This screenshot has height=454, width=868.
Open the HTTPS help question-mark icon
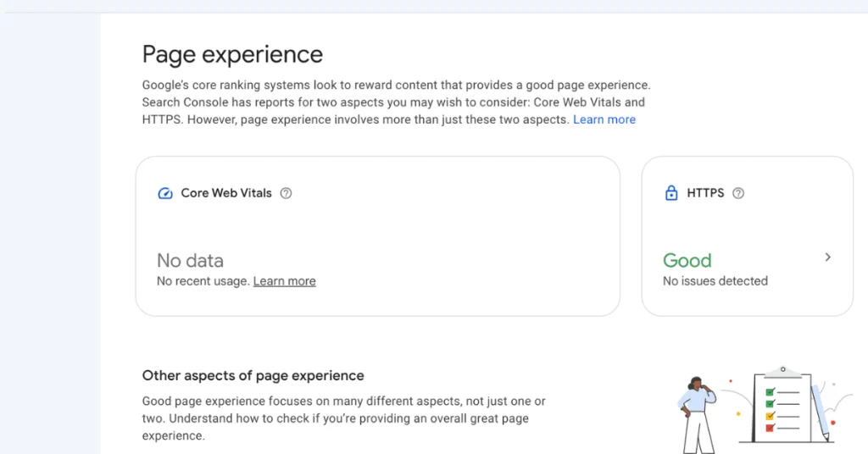tap(738, 193)
